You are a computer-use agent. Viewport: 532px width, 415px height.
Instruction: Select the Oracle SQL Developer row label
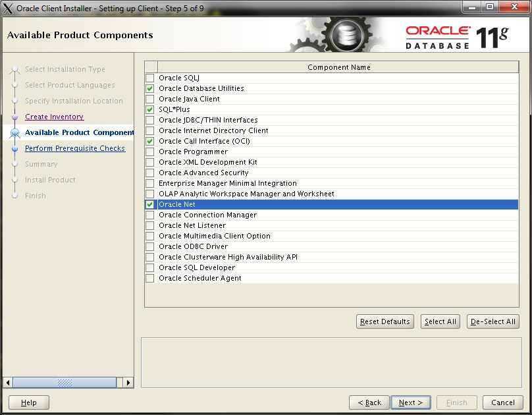197,267
